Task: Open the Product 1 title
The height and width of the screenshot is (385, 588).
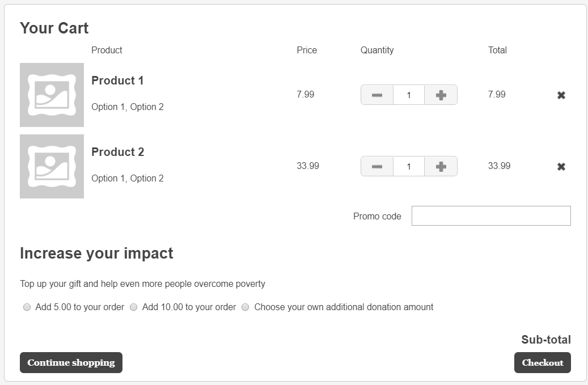Action: click(x=117, y=81)
